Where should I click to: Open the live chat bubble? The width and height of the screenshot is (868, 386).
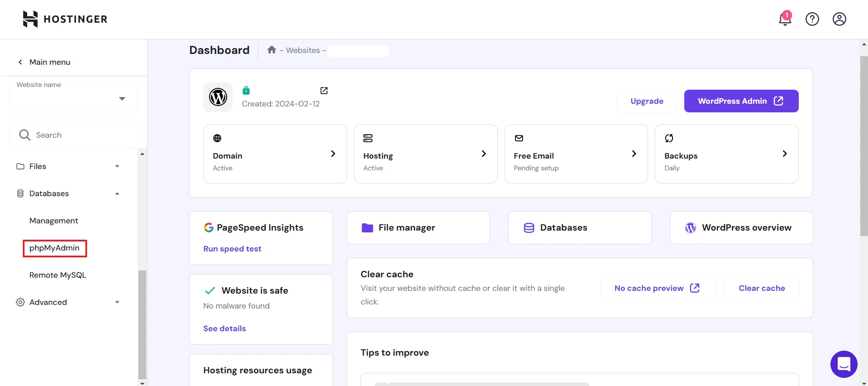[844, 364]
